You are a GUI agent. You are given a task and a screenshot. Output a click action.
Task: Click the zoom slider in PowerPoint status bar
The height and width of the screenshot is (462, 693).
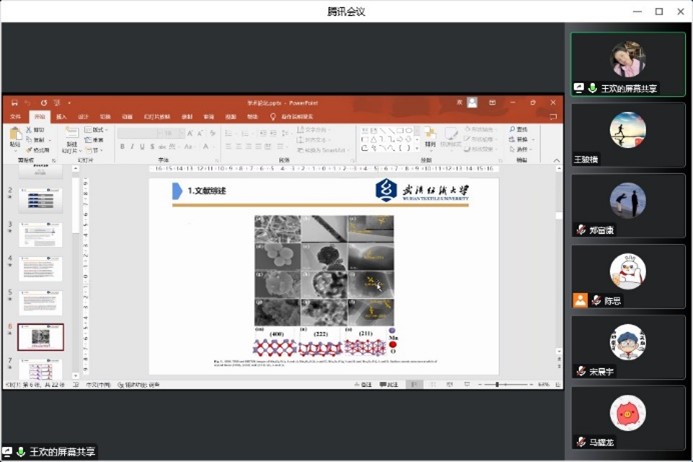pos(497,384)
